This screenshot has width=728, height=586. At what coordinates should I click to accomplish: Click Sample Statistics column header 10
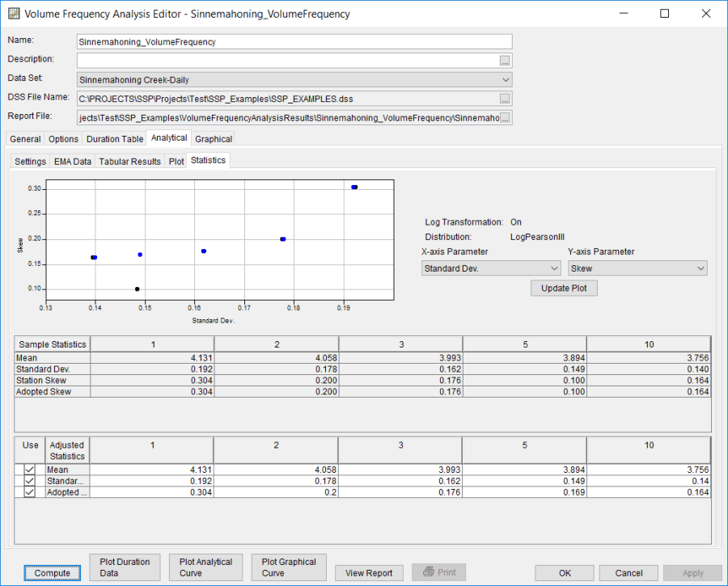649,344
